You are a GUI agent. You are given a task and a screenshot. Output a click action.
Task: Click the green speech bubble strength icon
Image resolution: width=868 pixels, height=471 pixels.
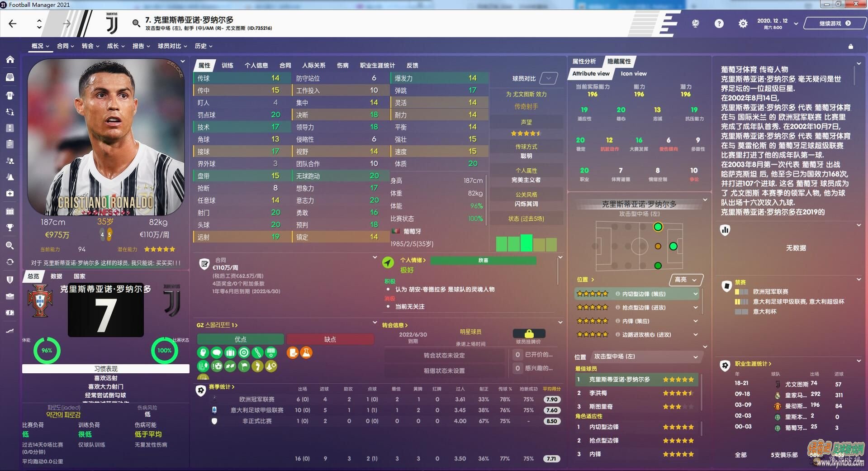[217, 352]
